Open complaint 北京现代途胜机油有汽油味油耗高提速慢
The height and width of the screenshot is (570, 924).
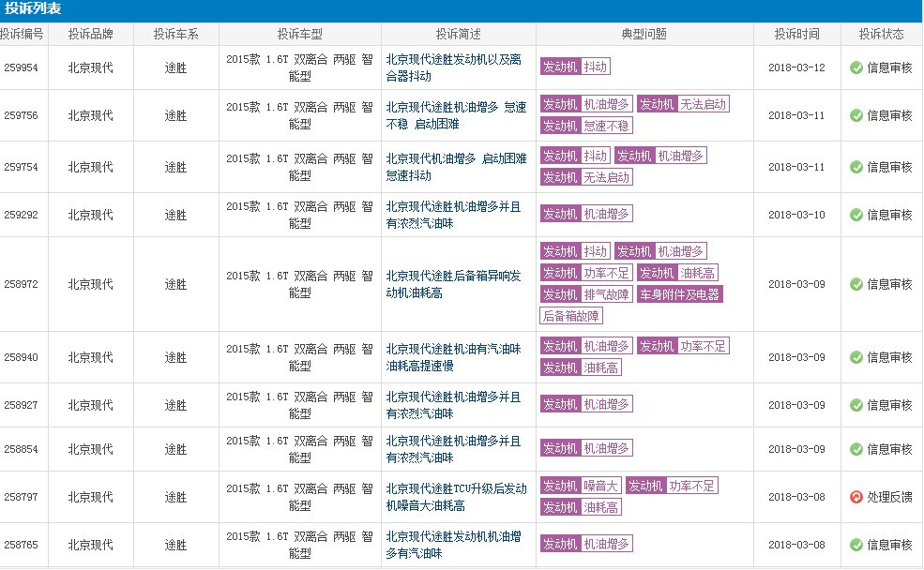454,357
